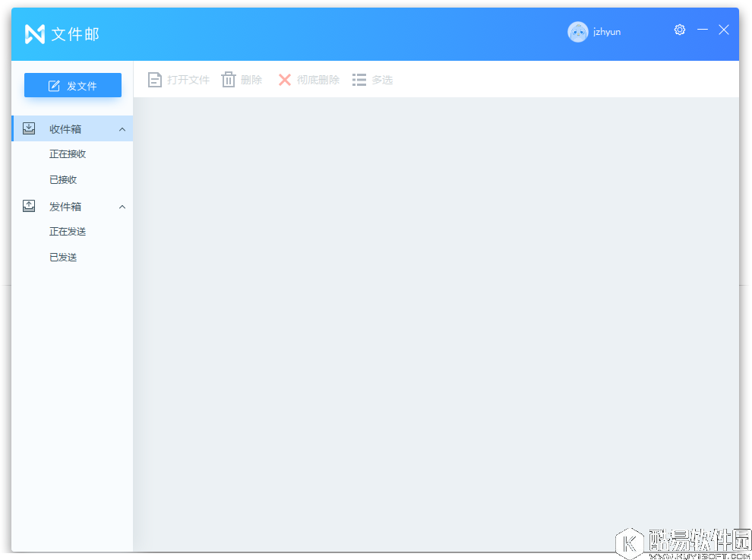This screenshot has height=560, width=752.
Task: Click the 多选 list icon
Action: pyautogui.click(x=359, y=80)
